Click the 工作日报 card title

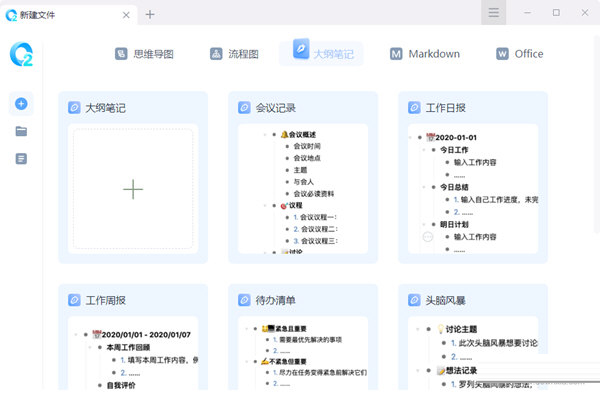click(445, 108)
